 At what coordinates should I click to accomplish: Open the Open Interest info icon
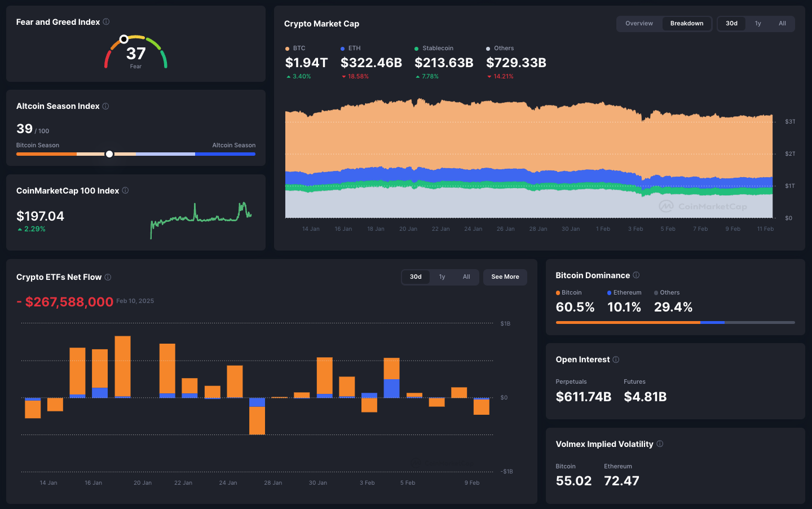(616, 359)
